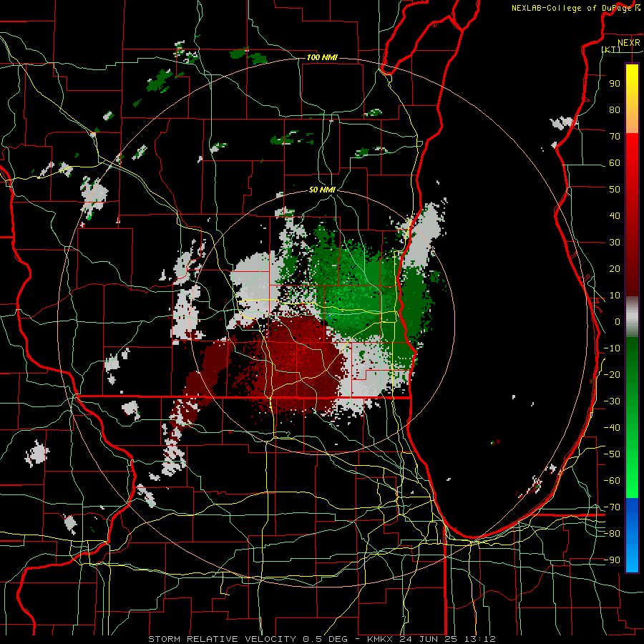Click the positive 70 knot scale label
This screenshot has width=644, height=644.
tap(615, 136)
